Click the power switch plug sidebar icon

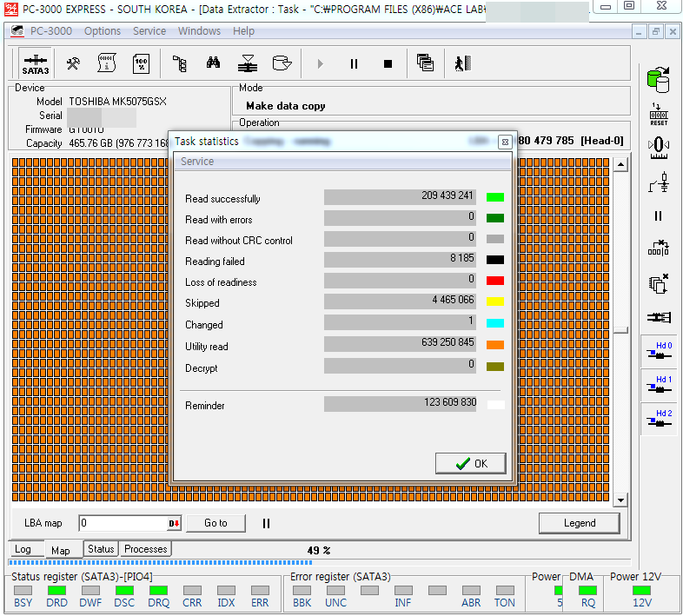[x=659, y=182]
